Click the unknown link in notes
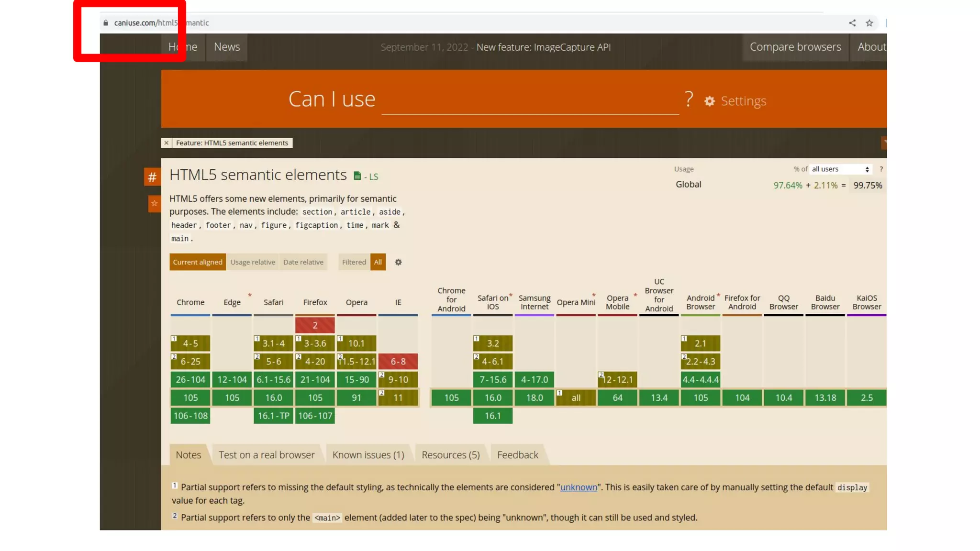Image resolution: width=980 pixels, height=551 pixels. click(x=579, y=487)
